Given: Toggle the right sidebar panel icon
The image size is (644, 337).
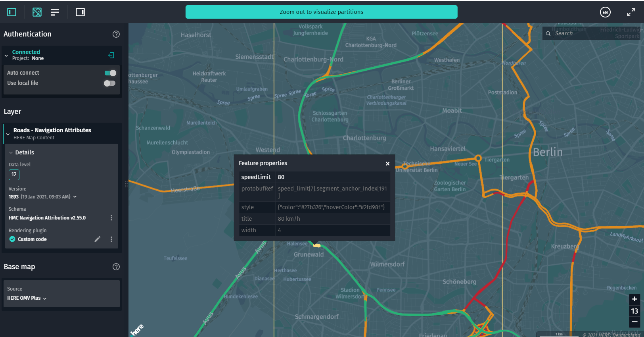Looking at the screenshot, I should (80, 12).
